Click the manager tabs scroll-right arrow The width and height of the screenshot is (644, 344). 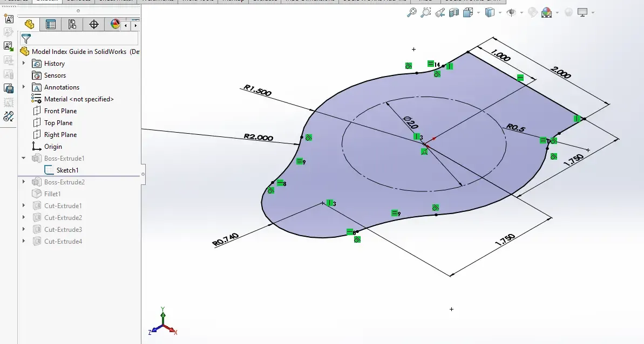[135, 25]
